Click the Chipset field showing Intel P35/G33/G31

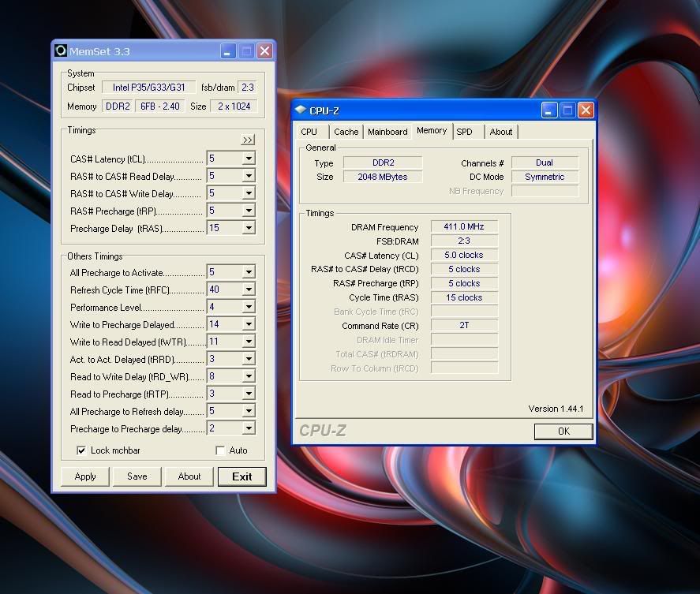pos(148,87)
